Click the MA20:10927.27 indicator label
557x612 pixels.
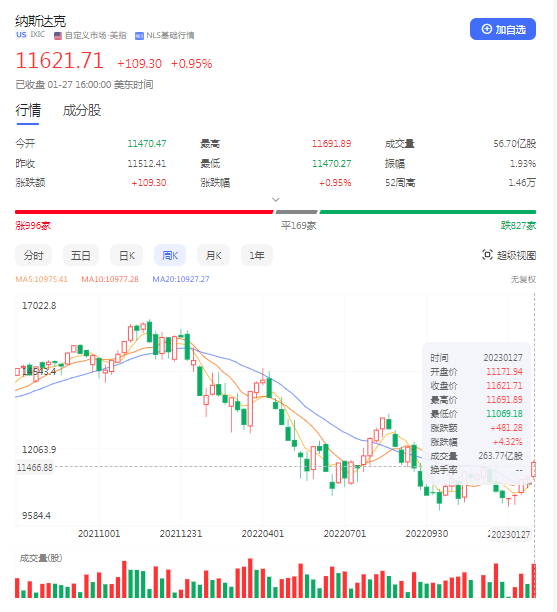pos(181,279)
